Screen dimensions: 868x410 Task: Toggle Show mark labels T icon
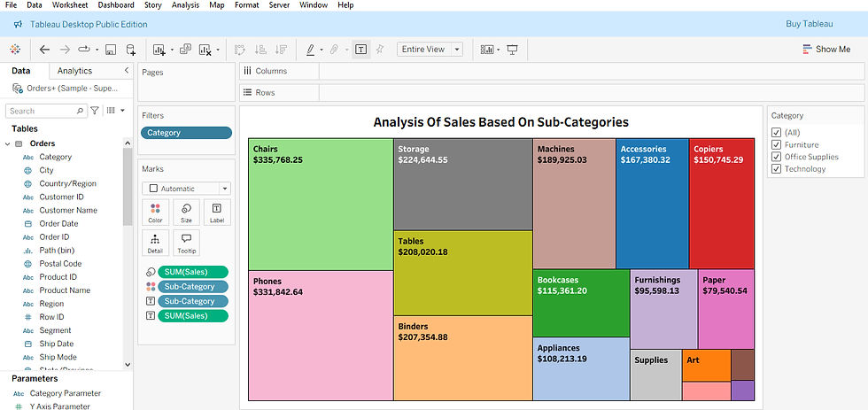[361, 50]
